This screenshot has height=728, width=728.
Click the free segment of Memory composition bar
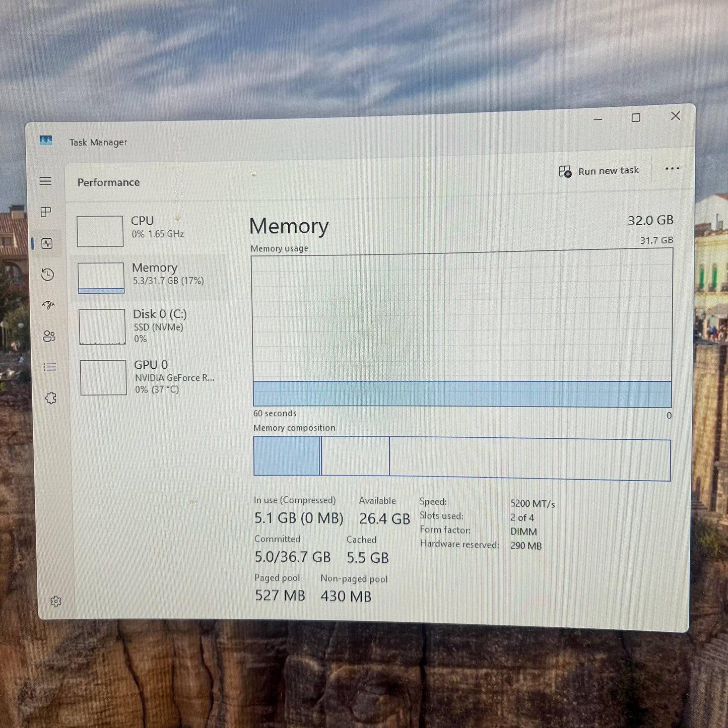point(530,459)
